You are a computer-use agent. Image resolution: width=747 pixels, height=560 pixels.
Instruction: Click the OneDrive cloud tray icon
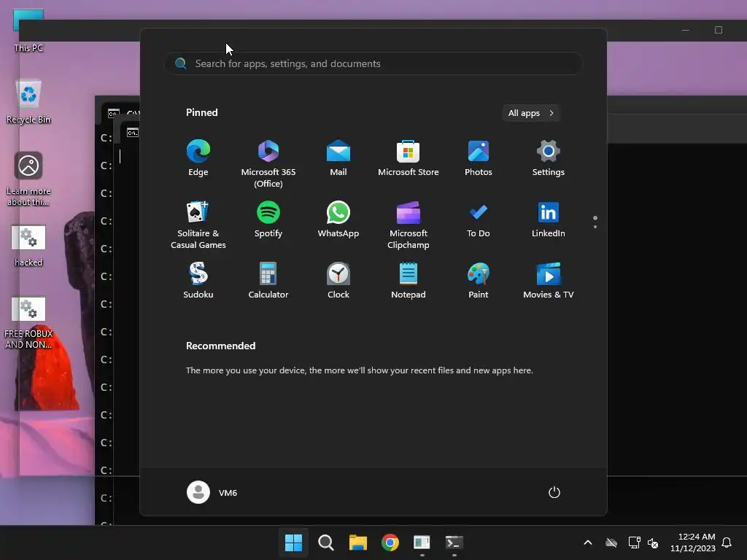pos(611,542)
